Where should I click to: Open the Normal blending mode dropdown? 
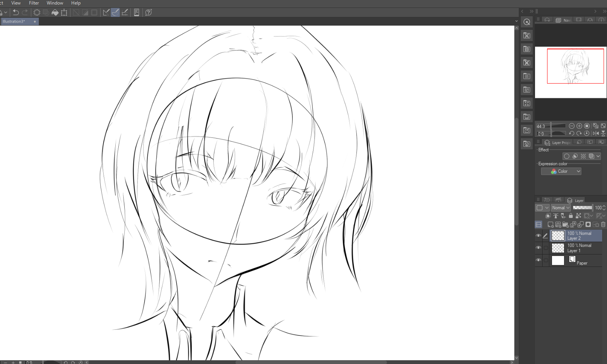pos(561,208)
